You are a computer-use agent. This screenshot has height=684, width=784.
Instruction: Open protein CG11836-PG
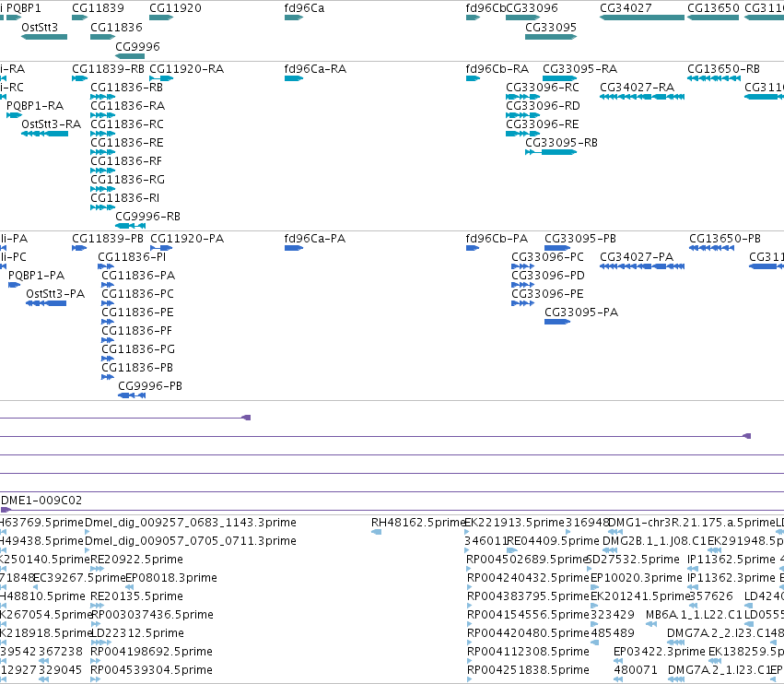[108, 359]
